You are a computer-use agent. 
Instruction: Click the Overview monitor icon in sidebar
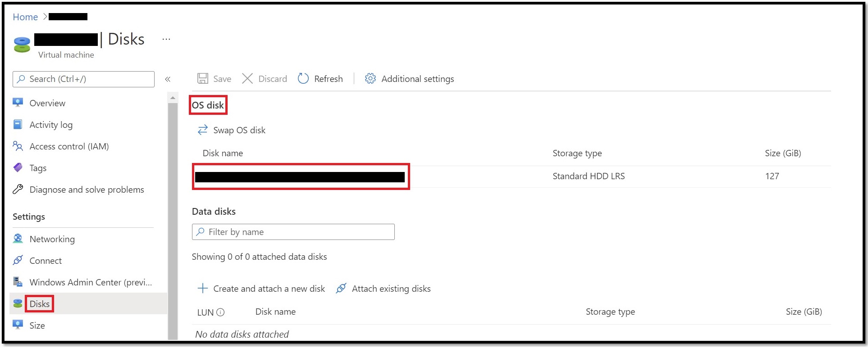point(18,103)
